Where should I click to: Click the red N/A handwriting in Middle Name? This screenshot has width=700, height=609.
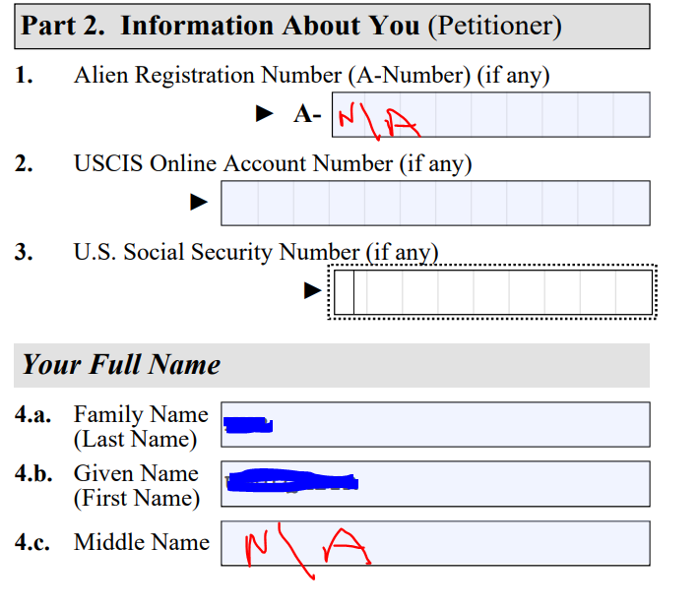[x=308, y=551]
